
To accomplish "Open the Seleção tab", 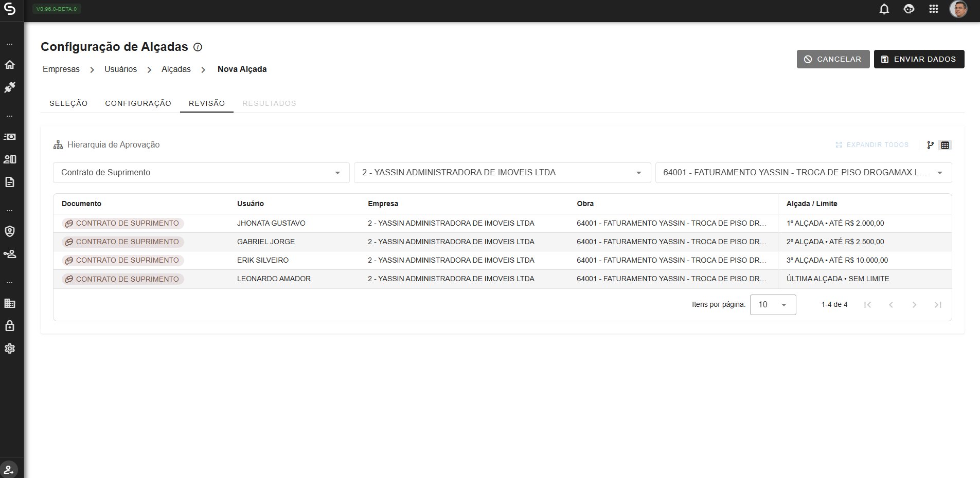I will tap(68, 103).
